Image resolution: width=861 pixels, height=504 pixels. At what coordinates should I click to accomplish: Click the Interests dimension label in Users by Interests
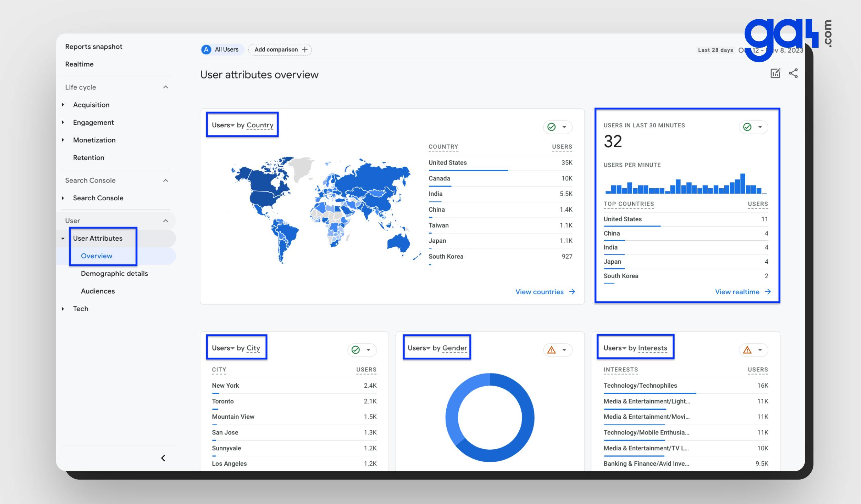(652, 348)
